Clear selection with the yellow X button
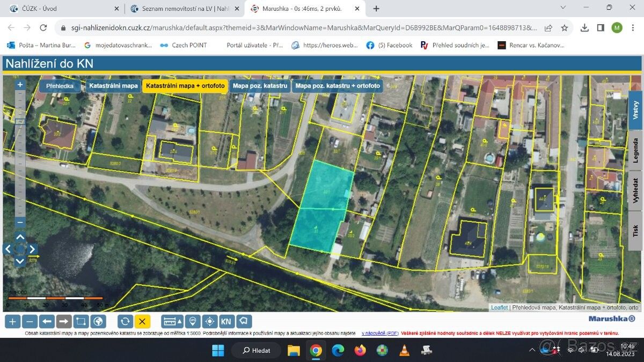Viewport: 644px width, 362px height. [x=142, y=321]
